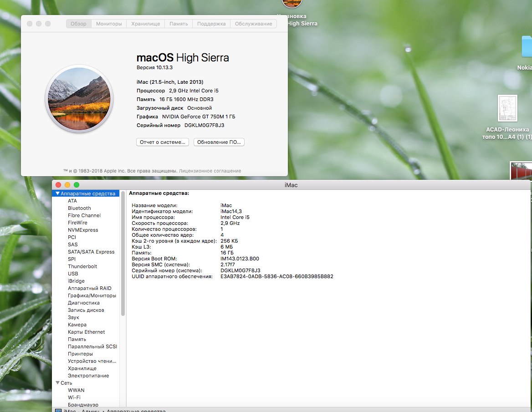Select Память in the System Report sidebar
This screenshot has height=412, width=532.
tap(77, 340)
